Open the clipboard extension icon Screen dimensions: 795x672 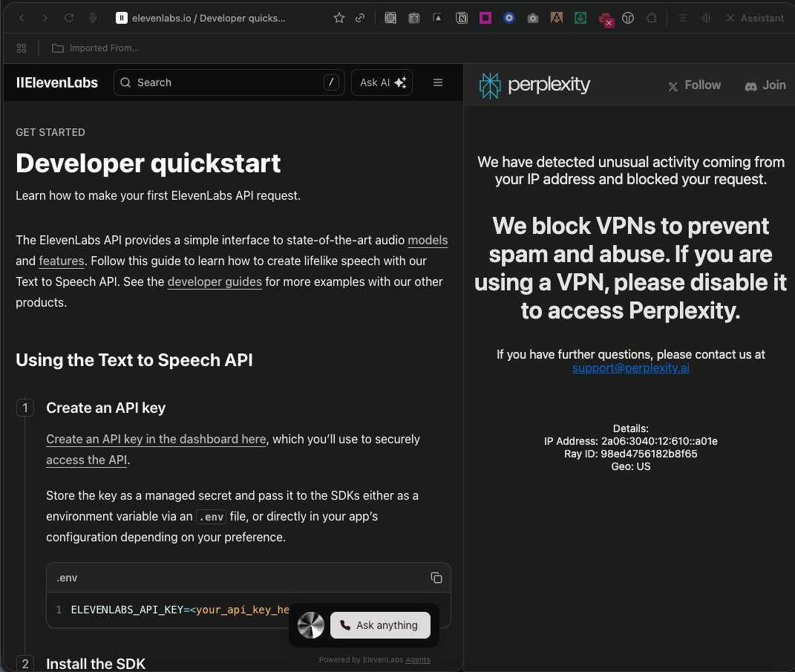pyautogui.click(x=414, y=19)
